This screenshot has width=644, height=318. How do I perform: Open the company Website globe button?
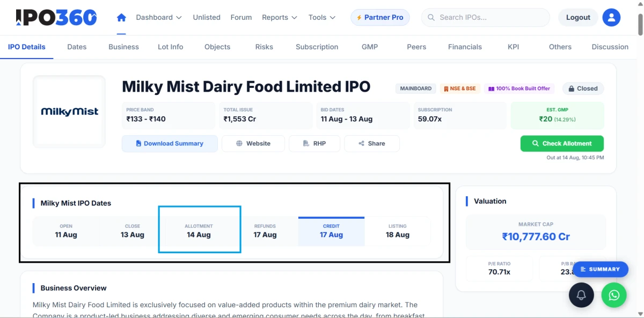click(253, 144)
